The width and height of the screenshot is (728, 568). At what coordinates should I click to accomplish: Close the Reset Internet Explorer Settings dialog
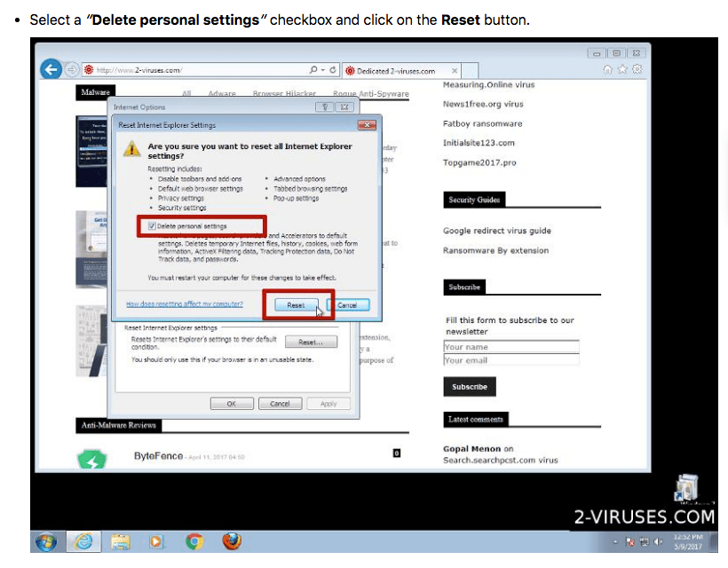[x=367, y=125]
